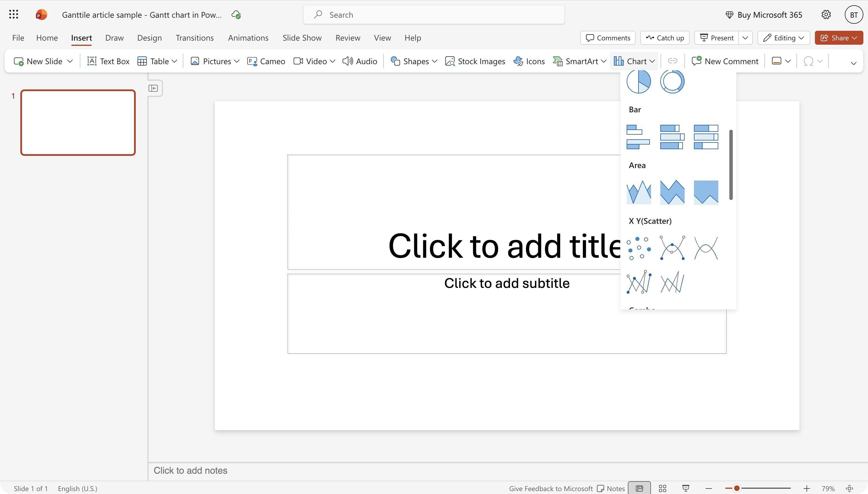Click the disabled Link button
The width and height of the screenshot is (868, 494).
[673, 61]
